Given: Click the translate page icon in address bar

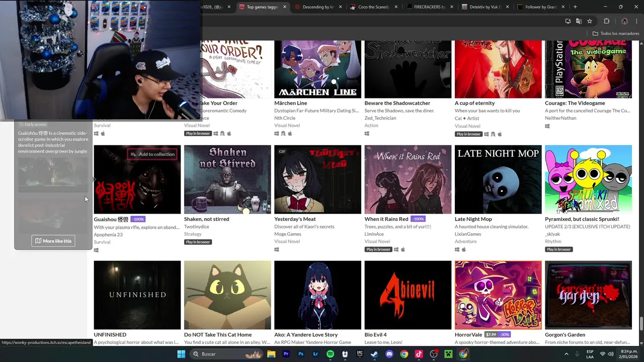Looking at the screenshot, I should (579, 21).
